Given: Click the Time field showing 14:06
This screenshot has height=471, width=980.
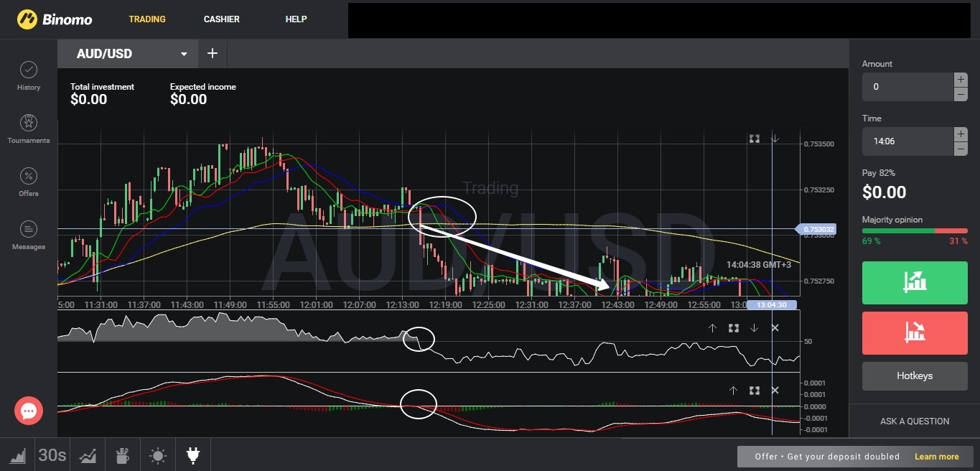Looking at the screenshot, I should point(907,141).
